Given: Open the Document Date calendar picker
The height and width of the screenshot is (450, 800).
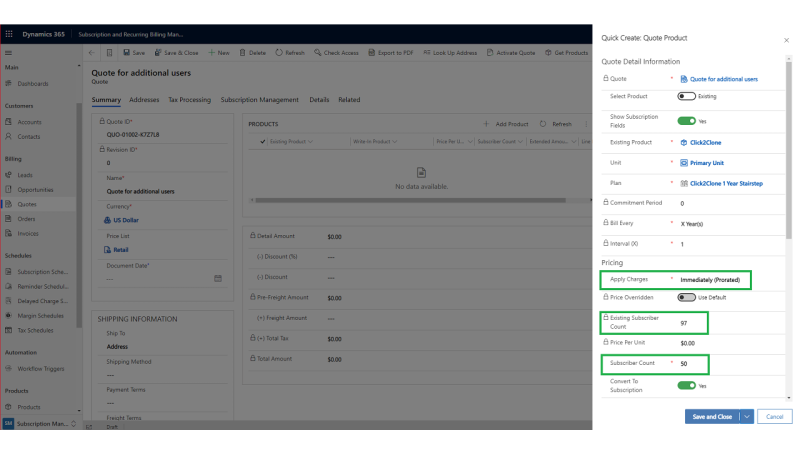Looking at the screenshot, I should pyautogui.click(x=218, y=279).
